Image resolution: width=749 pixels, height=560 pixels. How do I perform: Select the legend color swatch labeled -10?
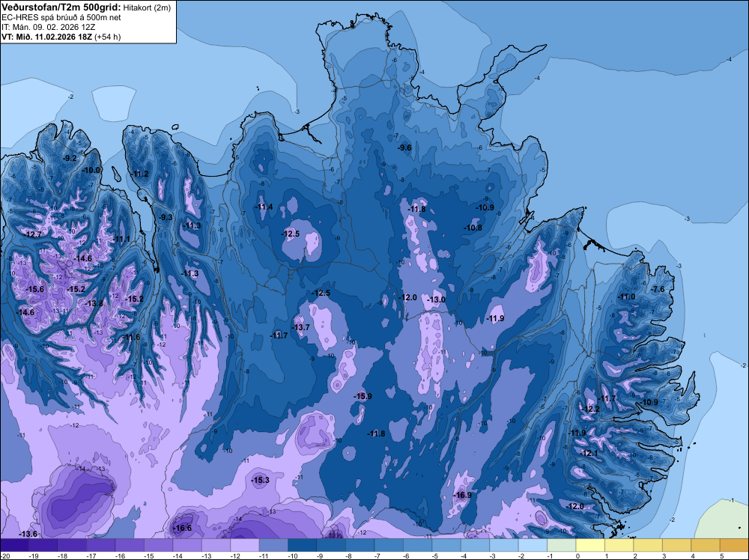[x=303, y=545]
